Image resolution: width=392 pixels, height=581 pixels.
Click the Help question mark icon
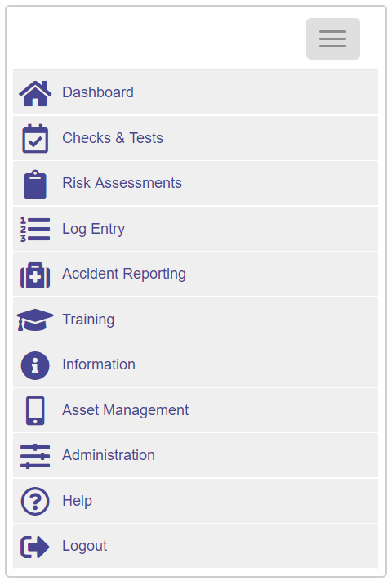35,502
